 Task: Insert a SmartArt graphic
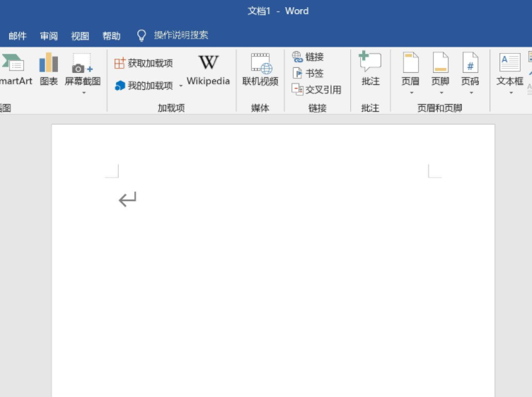coord(14,69)
